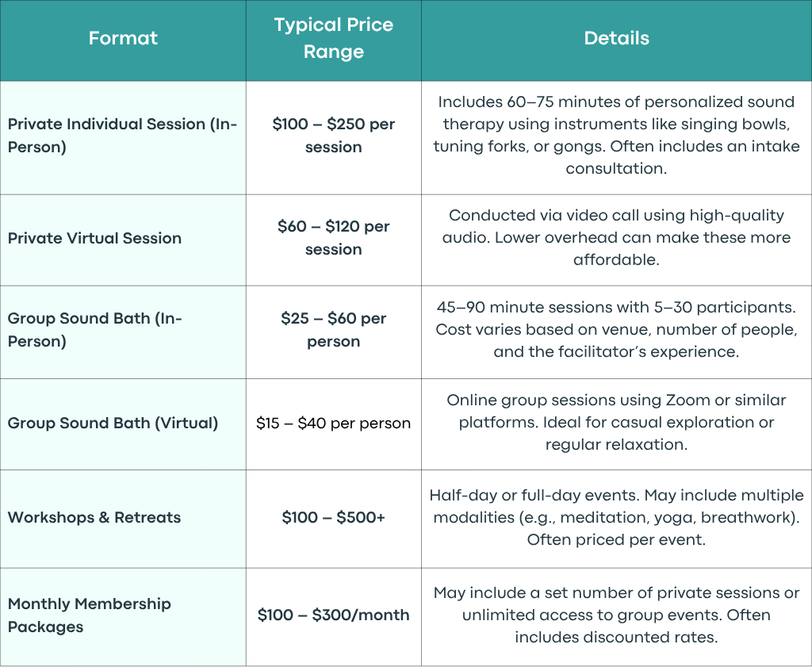812x667 pixels.
Task: Click details about 45–90 minute sessions
Action: pos(616,330)
